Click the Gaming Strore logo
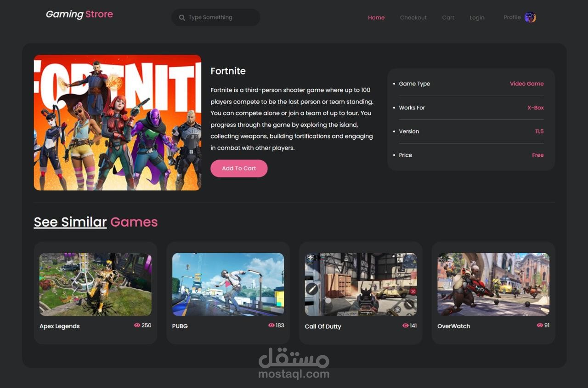Image resolution: width=588 pixels, height=388 pixels. (x=79, y=14)
